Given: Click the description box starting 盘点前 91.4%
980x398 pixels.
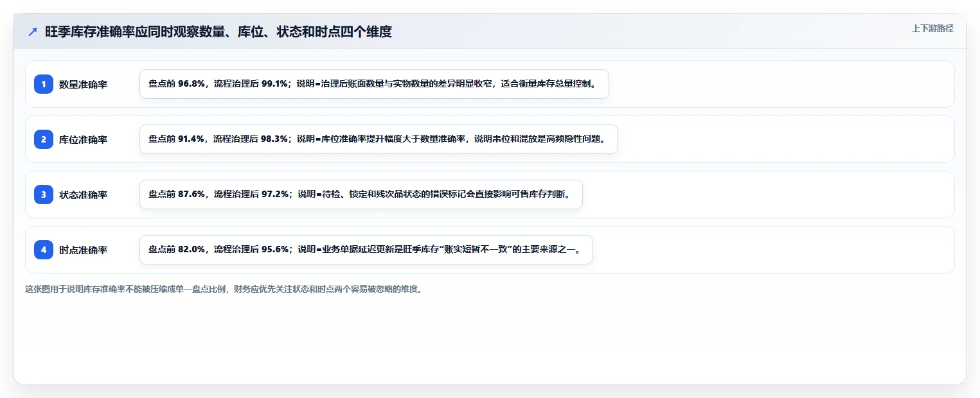Looking at the screenshot, I should pyautogui.click(x=379, y=139).
